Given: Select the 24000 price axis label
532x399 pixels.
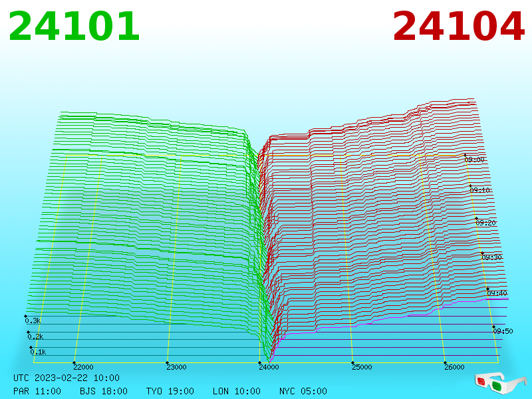Looking at the screenshot, I should 269,367.
